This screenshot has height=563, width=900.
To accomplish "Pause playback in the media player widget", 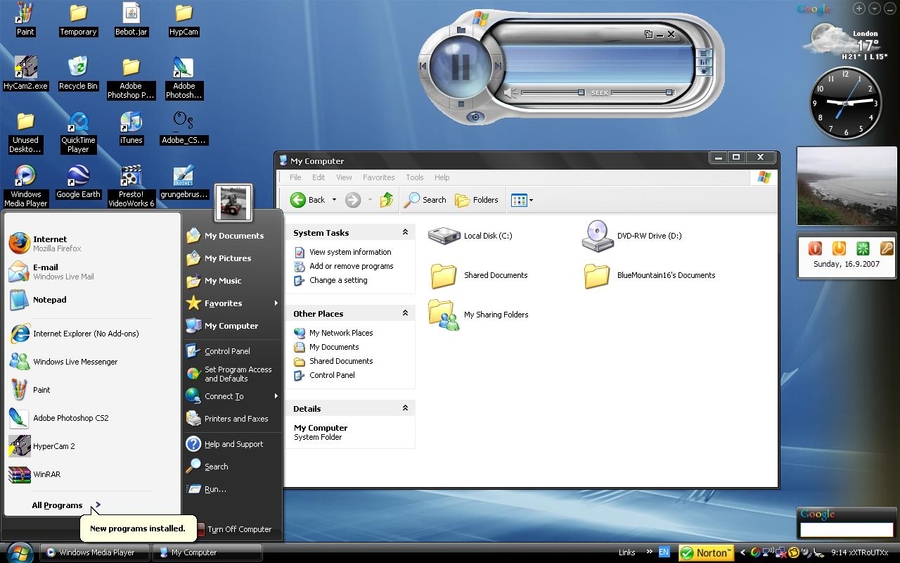I will (x=460, y=67).
